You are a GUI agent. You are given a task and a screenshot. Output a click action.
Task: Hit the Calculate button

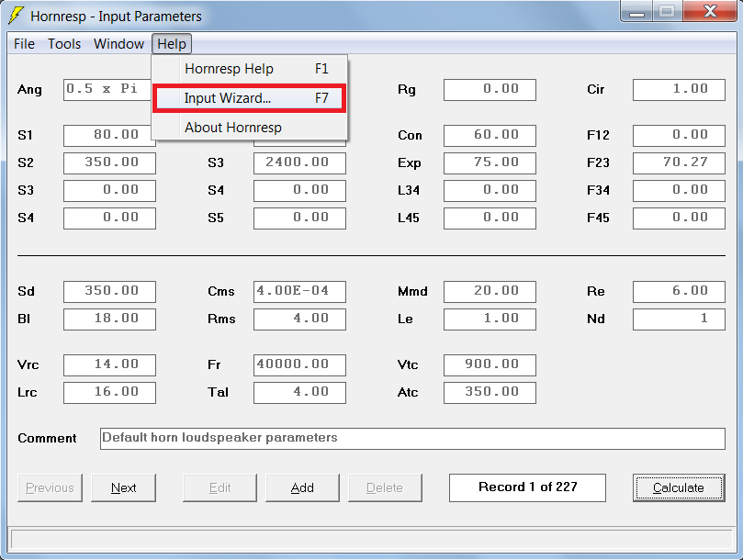click(679, 487)
